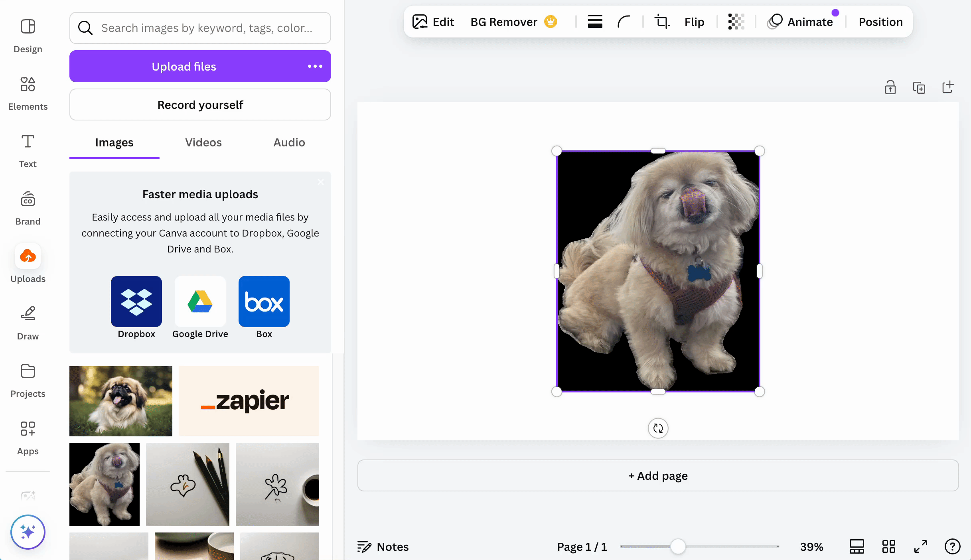Open the transparency checkerboard icon
The height and width of the screenshot is (560, 971).
click(x=736, y=22)
